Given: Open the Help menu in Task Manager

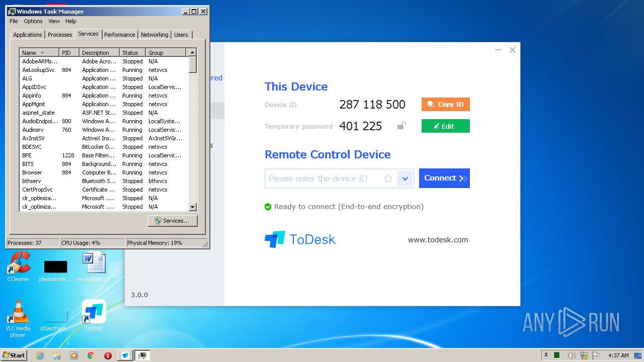Looking at the screenshot, I should point(71,21).
